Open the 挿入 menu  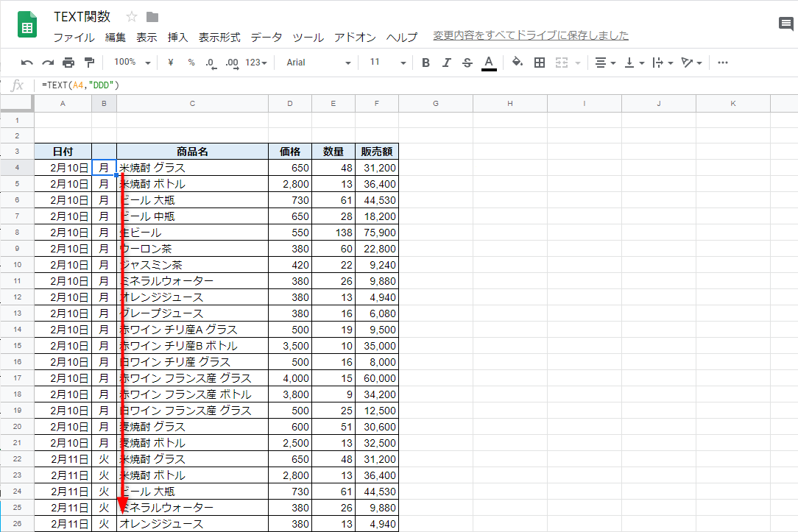177,38
